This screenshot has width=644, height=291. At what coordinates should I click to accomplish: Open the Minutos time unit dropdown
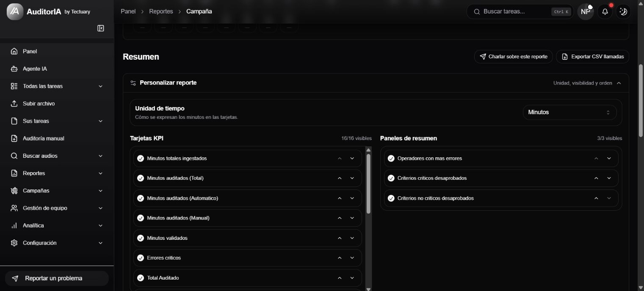click(x=569, y=112)
